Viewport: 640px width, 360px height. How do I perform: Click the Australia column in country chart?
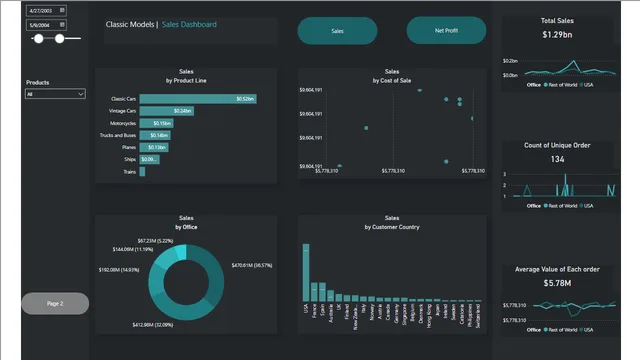[330, 296]
